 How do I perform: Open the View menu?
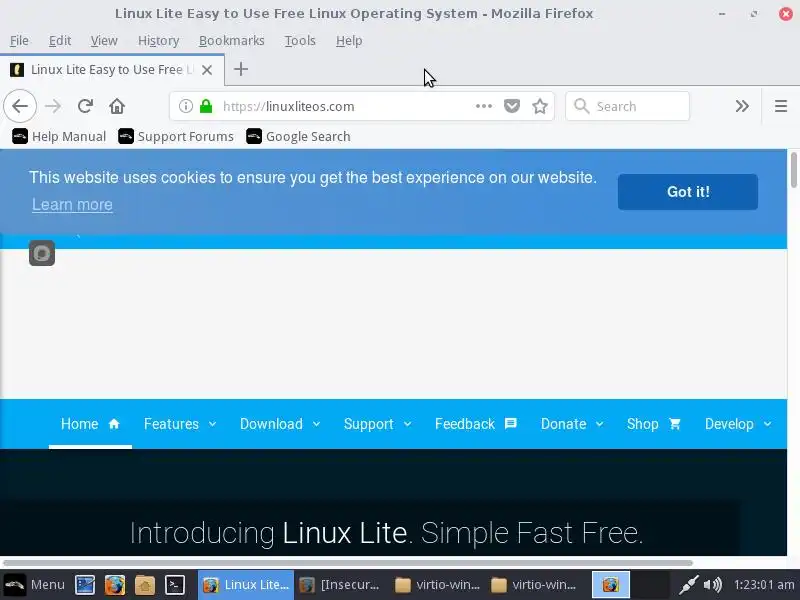[104, 40]
